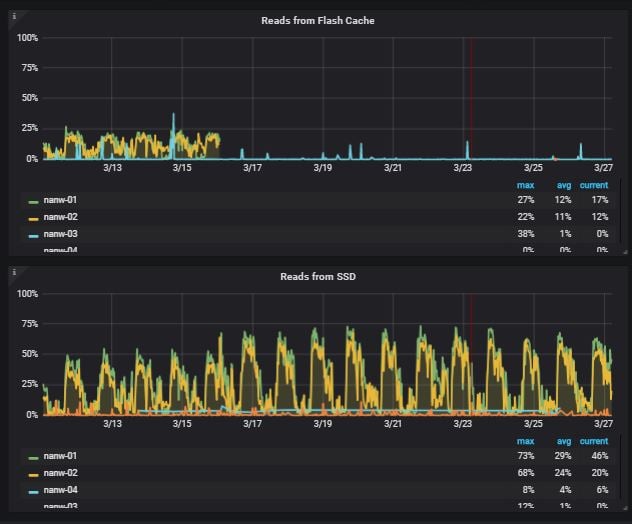Click the cyan nanw-03 swatch in Flash Cache legend
Image resolution: width=632 pixels, height=524 pixels.
[33, 236]
